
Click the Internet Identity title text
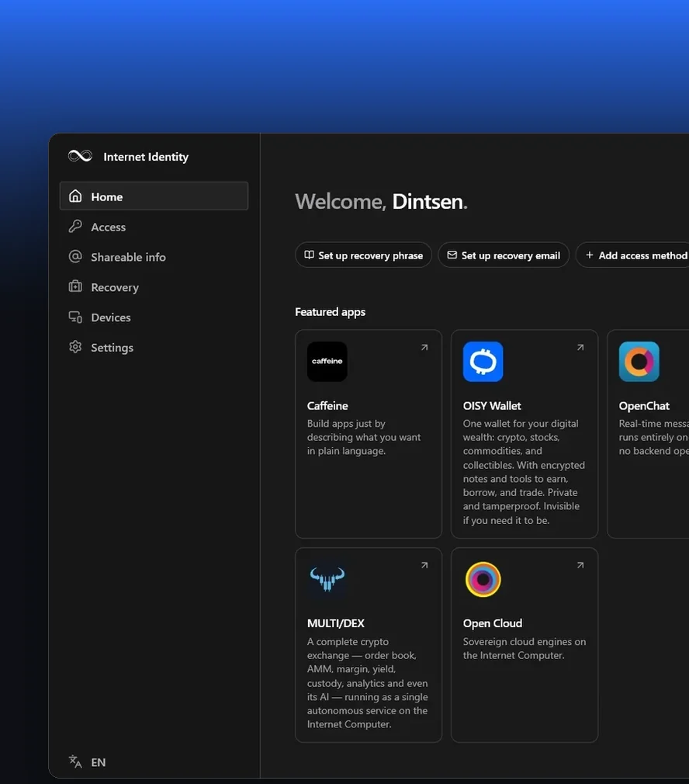[x=146, y=157]
